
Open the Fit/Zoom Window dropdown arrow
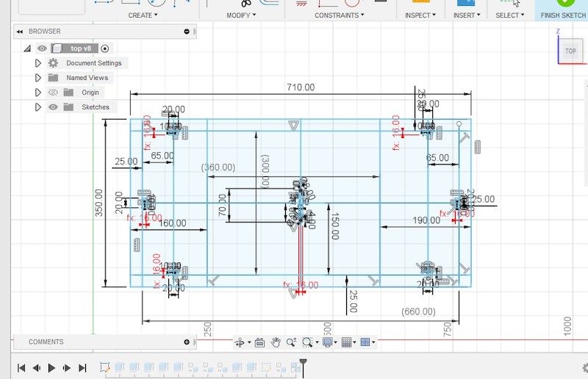[x=318, y=342]
